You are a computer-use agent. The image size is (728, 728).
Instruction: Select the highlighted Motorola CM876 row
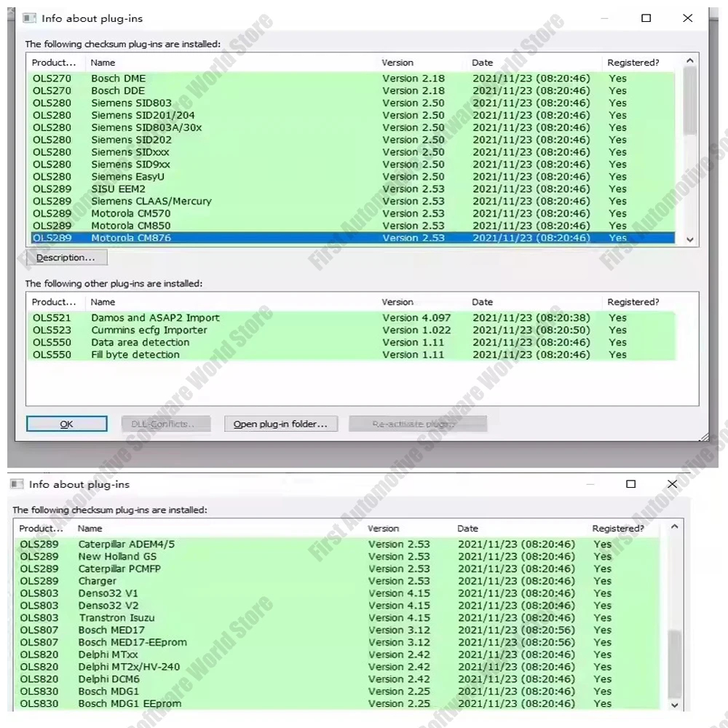pyautogui.click(x=353, y=238)
